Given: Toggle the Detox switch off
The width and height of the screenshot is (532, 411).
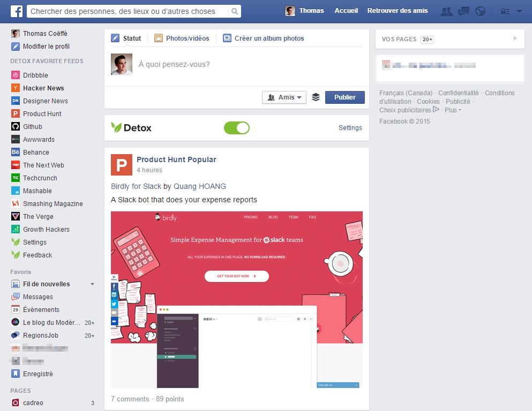Looking at the screenshot, I should pos(237,128).
